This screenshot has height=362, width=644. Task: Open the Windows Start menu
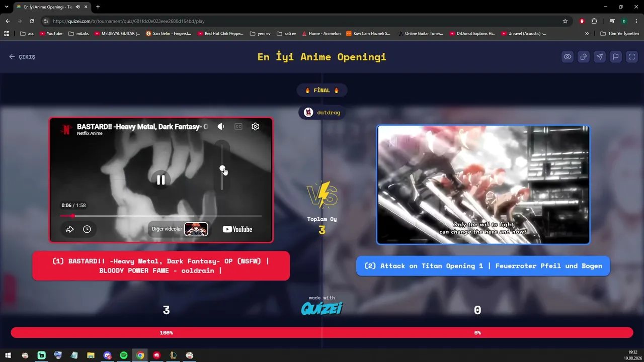(8, 355)
